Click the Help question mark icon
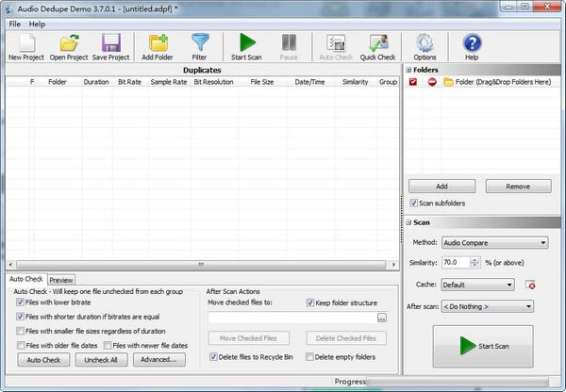The height and width of the screenshot is (392, 566). 472,42
